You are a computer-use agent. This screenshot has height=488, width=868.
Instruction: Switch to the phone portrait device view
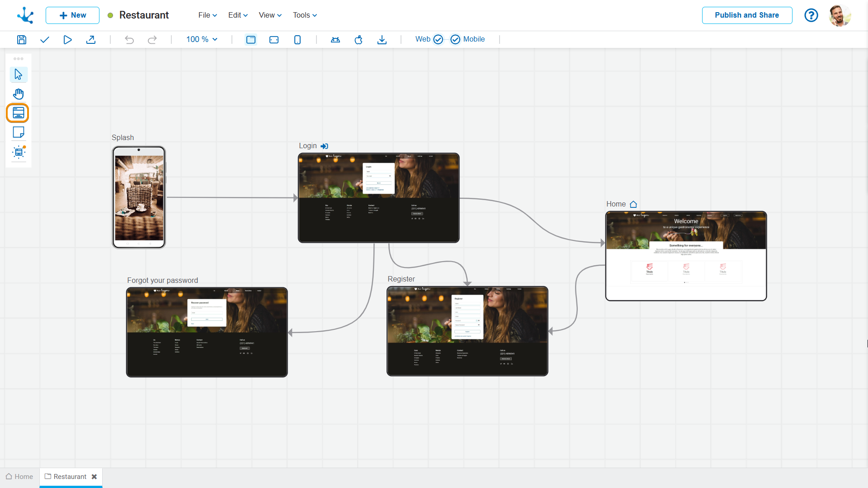(x=297, y=40)
